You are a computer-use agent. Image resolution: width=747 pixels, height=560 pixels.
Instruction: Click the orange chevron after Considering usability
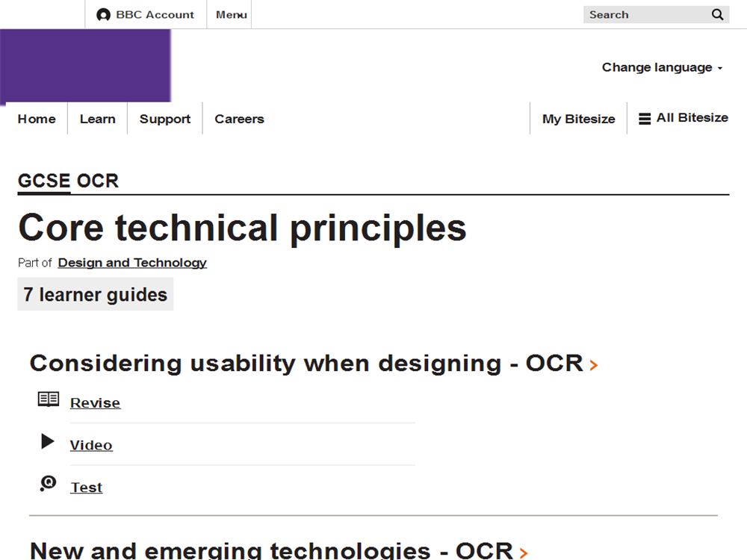tap(594, 365)
